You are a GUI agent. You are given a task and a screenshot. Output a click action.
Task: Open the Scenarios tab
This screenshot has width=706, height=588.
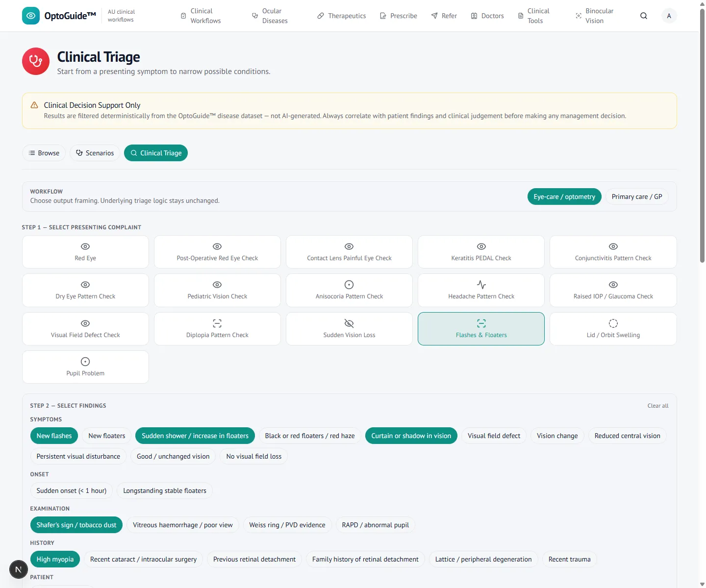(95, 153)
